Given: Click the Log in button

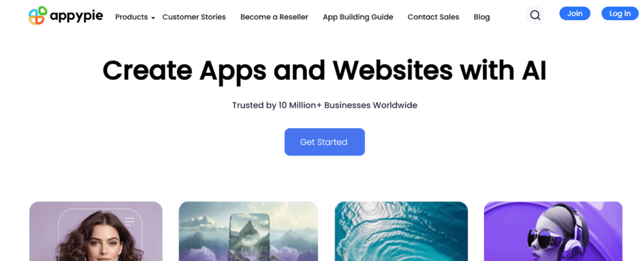Looking at the screenshot, I should [x=619, y=14].
